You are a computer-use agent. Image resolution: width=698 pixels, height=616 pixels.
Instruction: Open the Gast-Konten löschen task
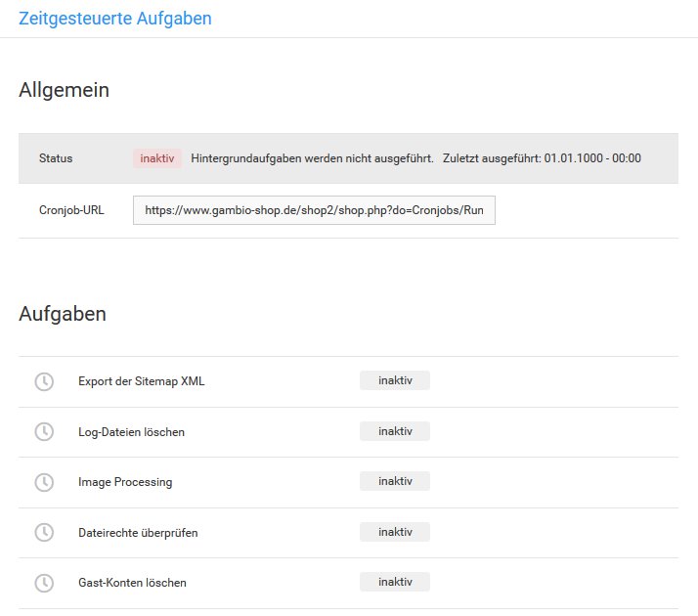pos(132,583)
